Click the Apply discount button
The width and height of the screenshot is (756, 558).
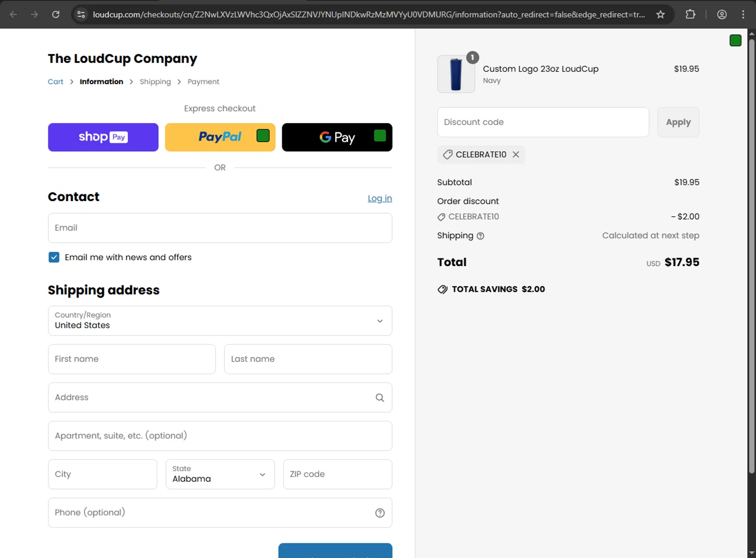click(678, 122)
